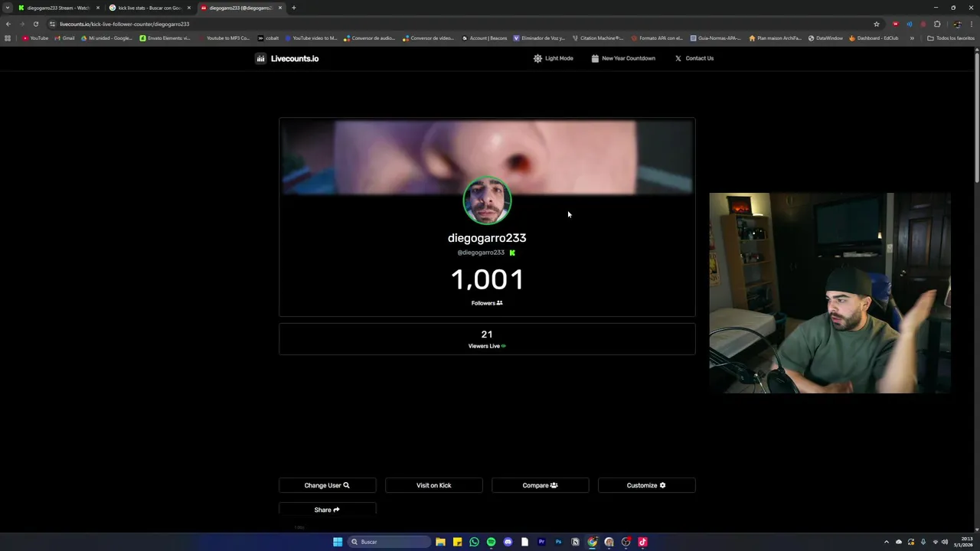The image size is (980, 551).
Task: Click the diegogarro233 username heading
Action: (x=487, y=238)
